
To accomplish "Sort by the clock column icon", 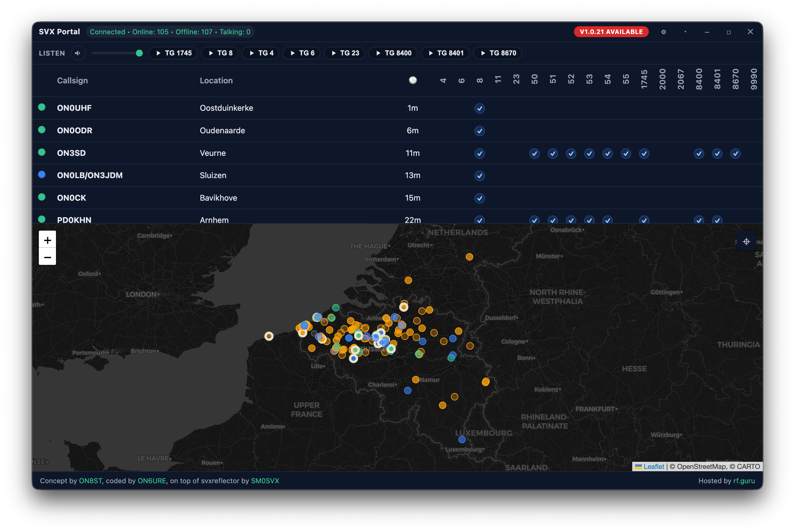I will 412,80.
